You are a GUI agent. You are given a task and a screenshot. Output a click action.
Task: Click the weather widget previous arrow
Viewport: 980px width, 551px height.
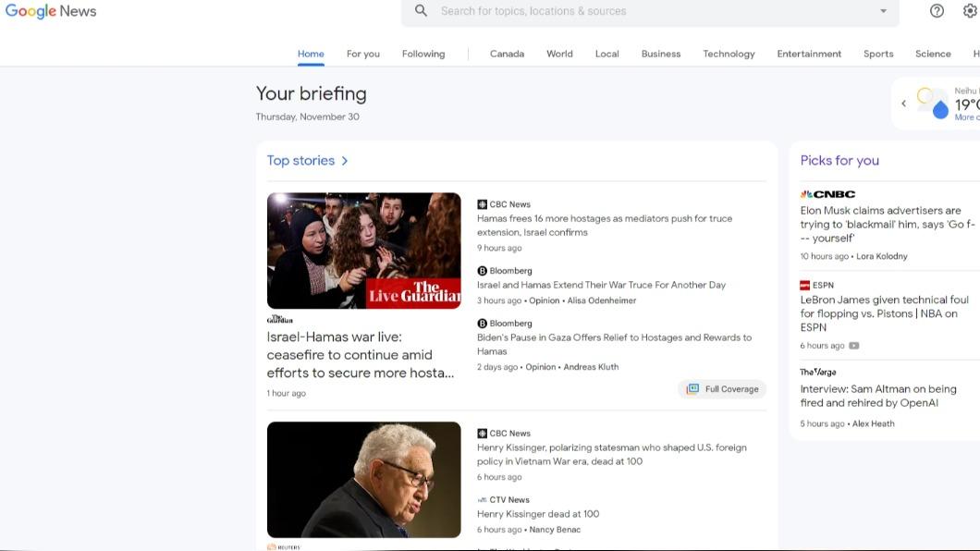coord(903,103)
